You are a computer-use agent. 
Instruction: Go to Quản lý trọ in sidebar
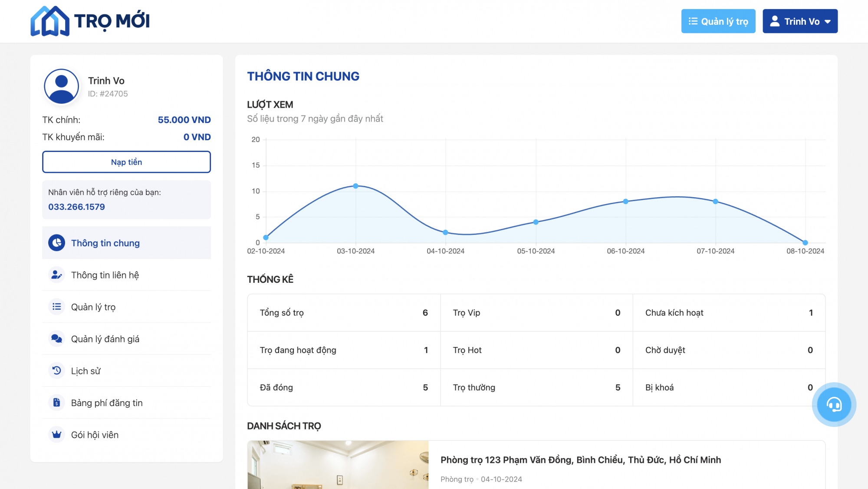[126, 307]
